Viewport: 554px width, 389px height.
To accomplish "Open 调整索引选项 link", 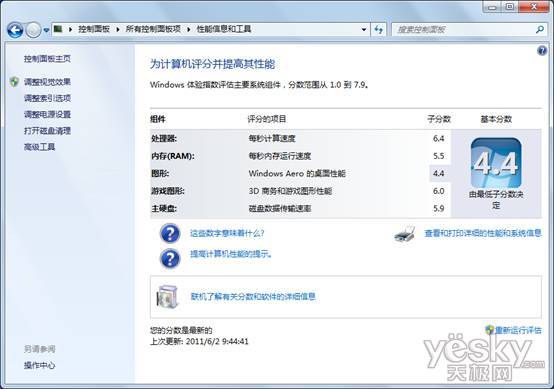I will [x=47, y=98].
